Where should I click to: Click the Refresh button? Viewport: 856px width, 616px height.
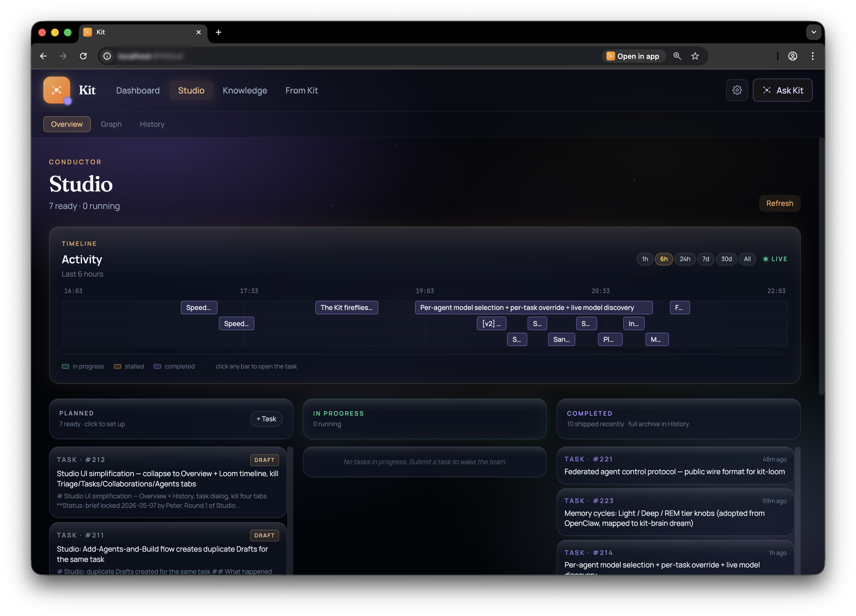click(x=779, y=203)
